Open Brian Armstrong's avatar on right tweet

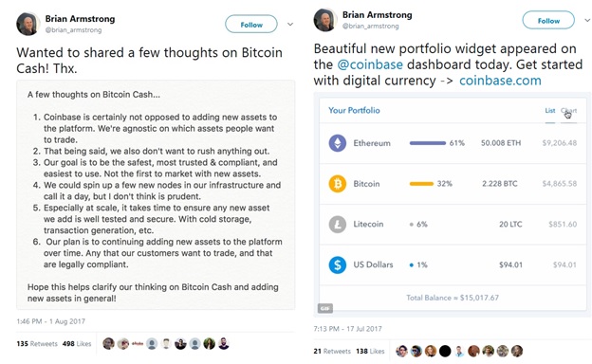point(324,20)
